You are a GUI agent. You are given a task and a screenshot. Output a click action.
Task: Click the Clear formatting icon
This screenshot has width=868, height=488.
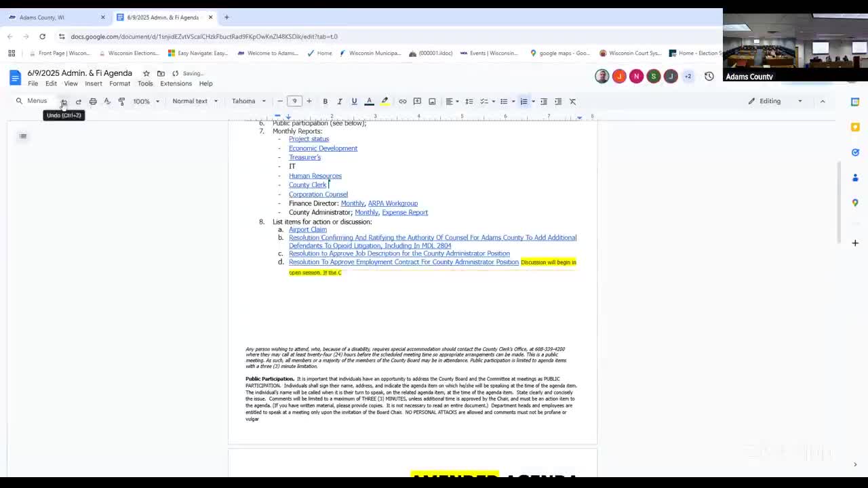572,102
